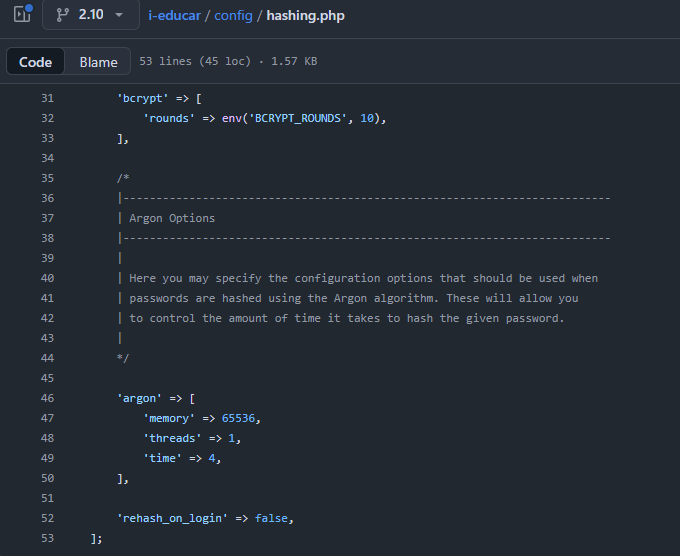Click line number 46
The width and height of the screenshot is (680, 556).
tap(48, 398)
